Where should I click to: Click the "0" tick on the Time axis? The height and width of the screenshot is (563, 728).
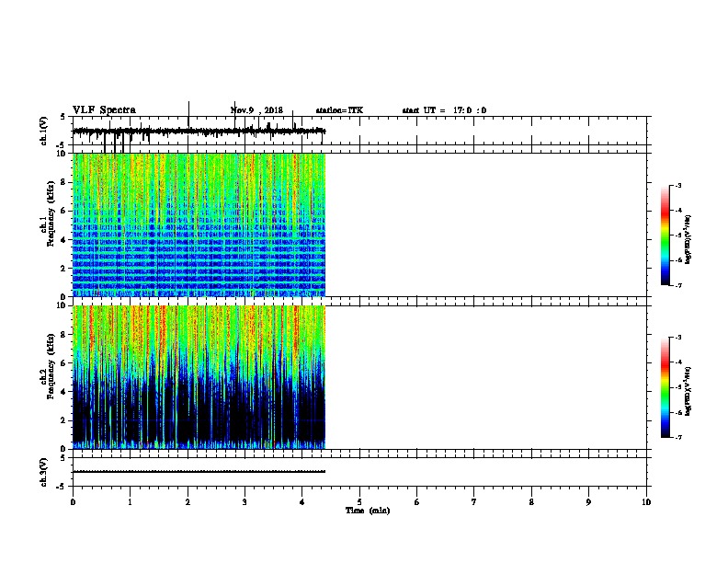click(73, 502)
